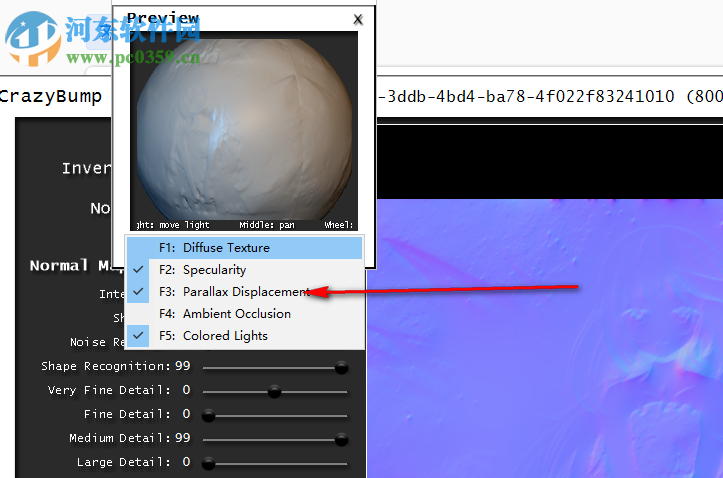Adjust the Large Detail slider handle
723x478 pixels.
coord(208,464)
